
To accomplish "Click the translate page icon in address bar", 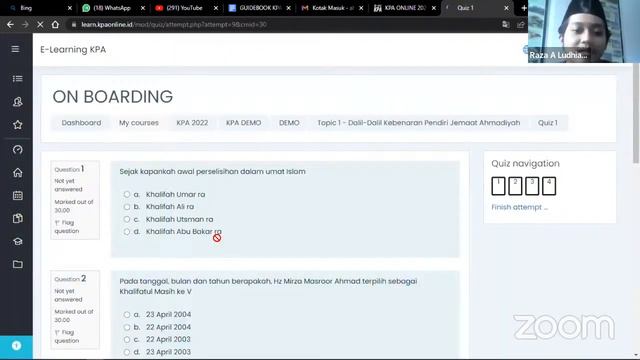I will pyautogui.click(x=506, y=24).
